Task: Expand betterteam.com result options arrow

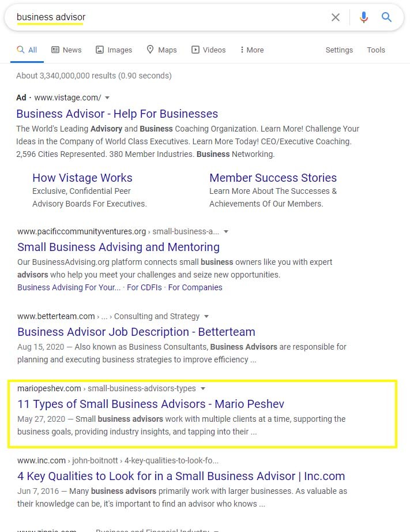Action: pos(206,316)
